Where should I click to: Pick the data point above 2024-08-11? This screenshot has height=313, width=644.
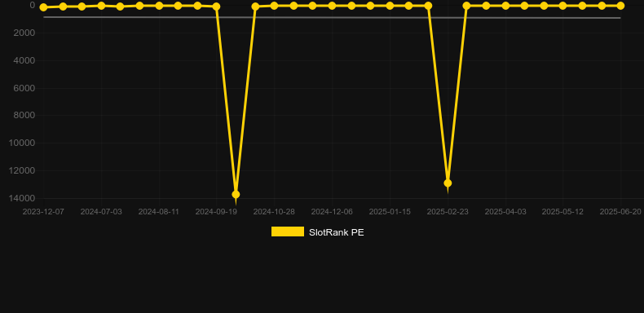[159, 6]
